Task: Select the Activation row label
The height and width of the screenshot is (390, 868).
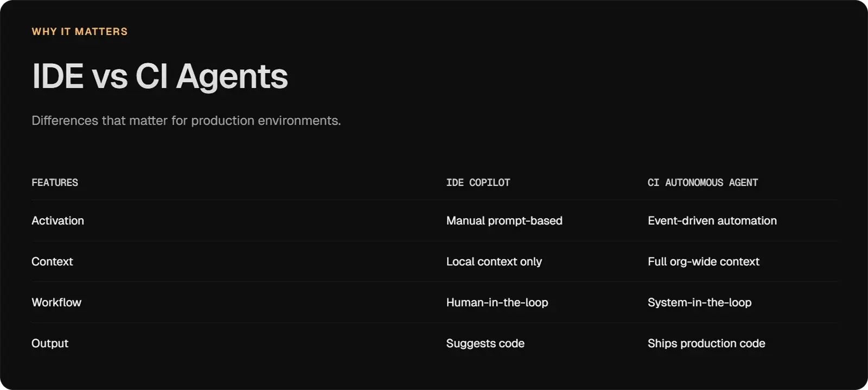Action: (x=58, y=221)
